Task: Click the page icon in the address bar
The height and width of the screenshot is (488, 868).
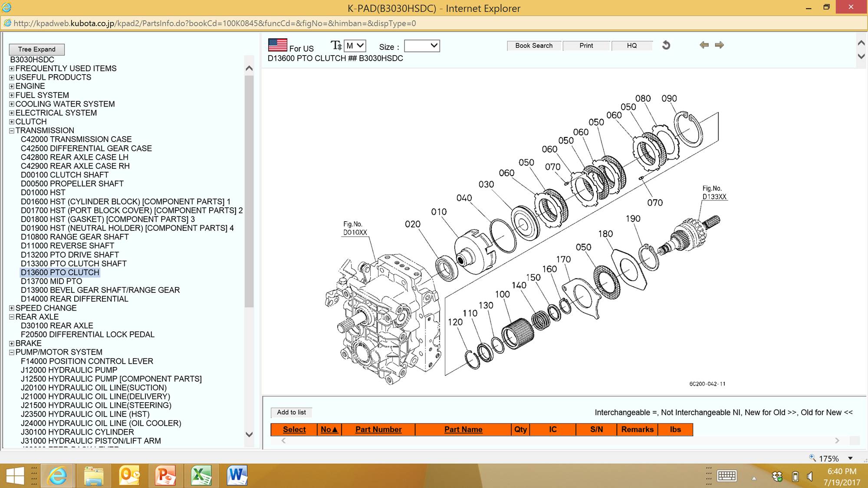Action: 7,23
